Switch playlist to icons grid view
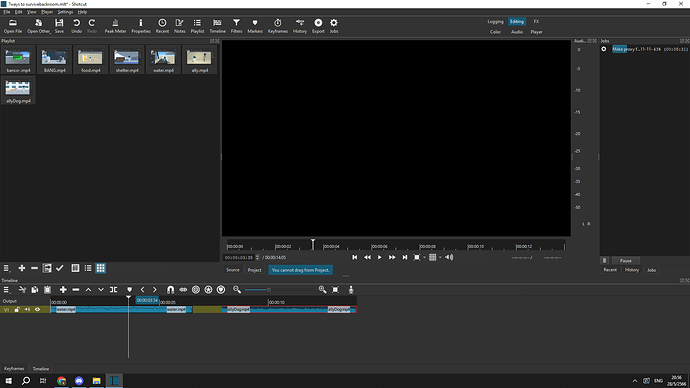The width and height of the screenshot is (690, 388). tap(101, 268)
